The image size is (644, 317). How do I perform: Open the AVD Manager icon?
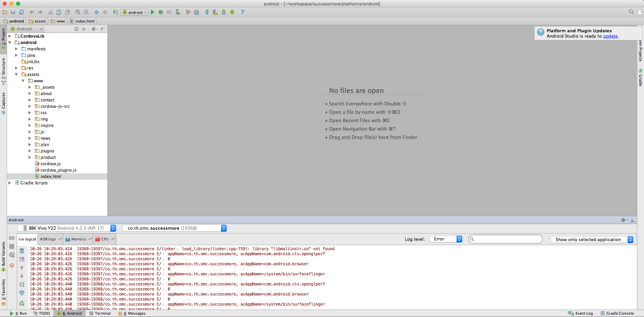click(215, 12)
